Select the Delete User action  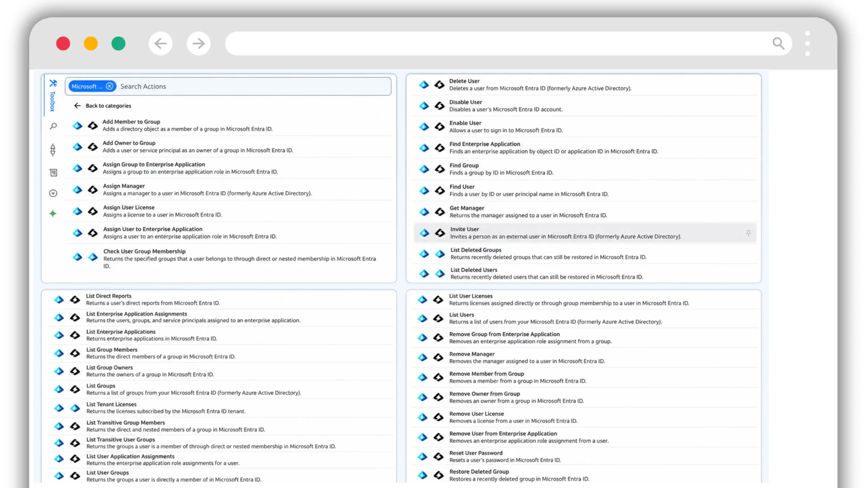click(585, 85)
